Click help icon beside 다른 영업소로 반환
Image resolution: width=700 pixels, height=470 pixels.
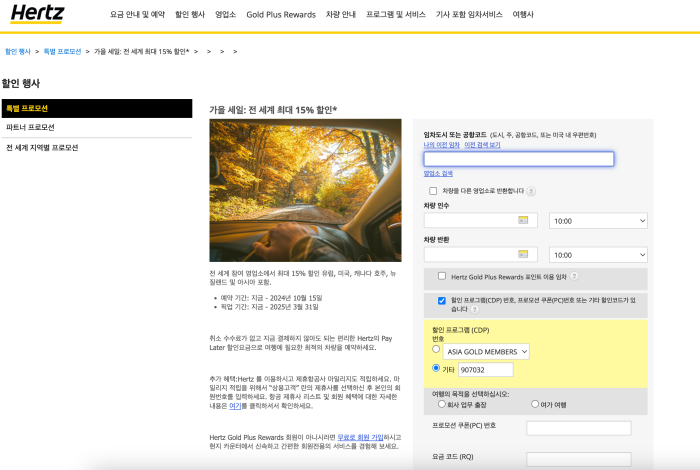click(531, 191)
